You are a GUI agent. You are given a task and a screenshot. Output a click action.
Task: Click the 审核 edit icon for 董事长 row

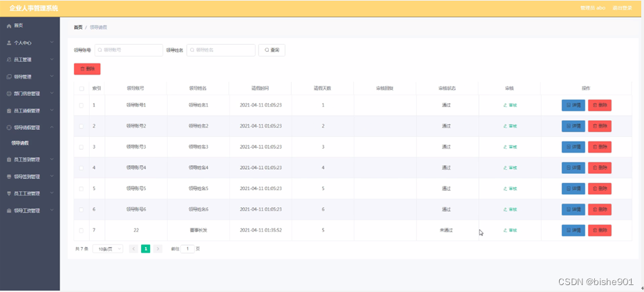(x=505, y=231)
